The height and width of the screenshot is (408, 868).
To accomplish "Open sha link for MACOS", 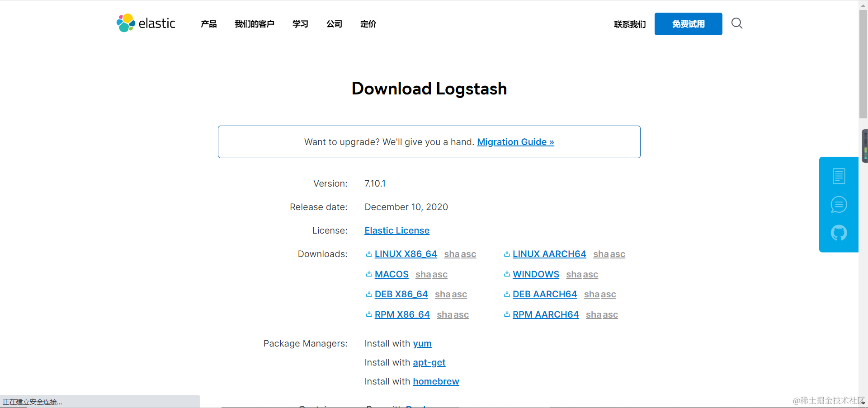I will point(423,275).
